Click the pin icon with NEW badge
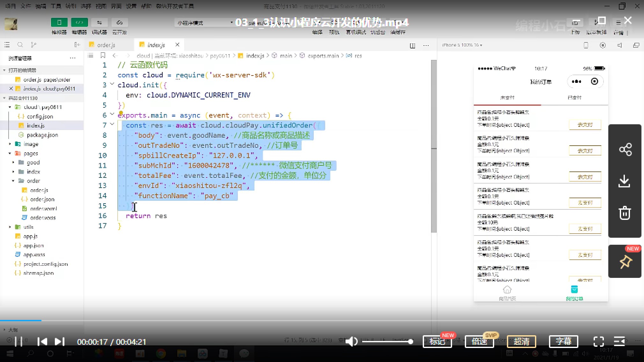Viewport: 644px width, 362px height. [625, 262]
